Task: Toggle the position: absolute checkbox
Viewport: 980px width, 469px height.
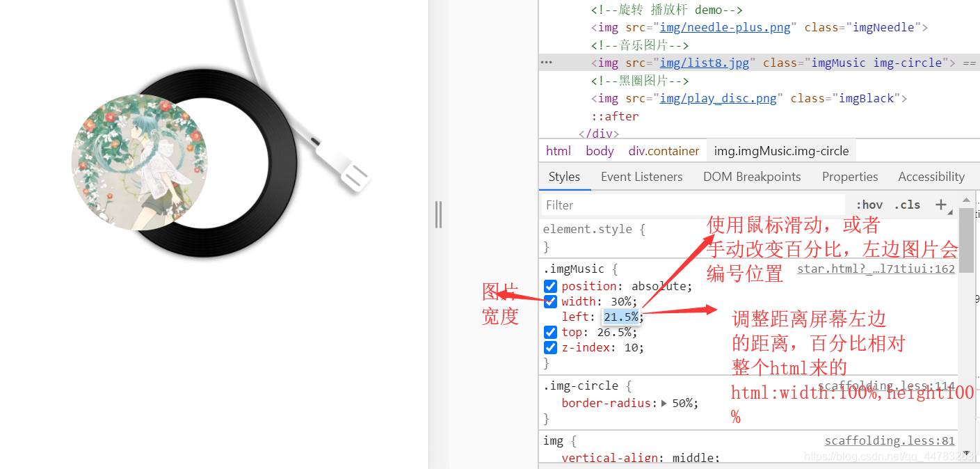Action: (551, 286)
